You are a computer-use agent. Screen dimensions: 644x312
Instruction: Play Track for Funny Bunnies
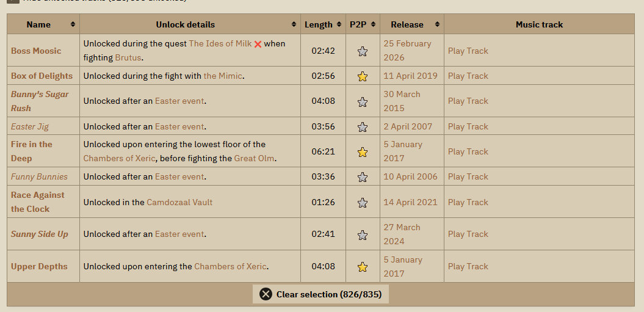[x=468, y=176]
